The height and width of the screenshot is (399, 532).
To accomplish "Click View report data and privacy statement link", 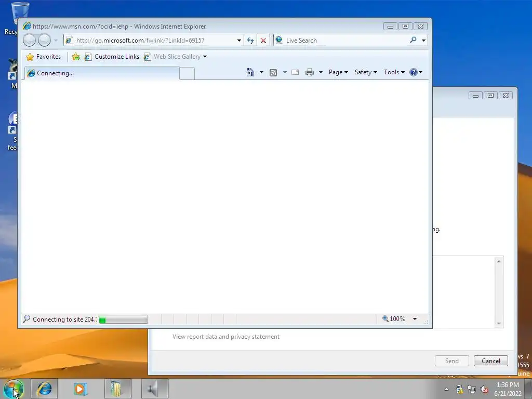I will 226,337.
